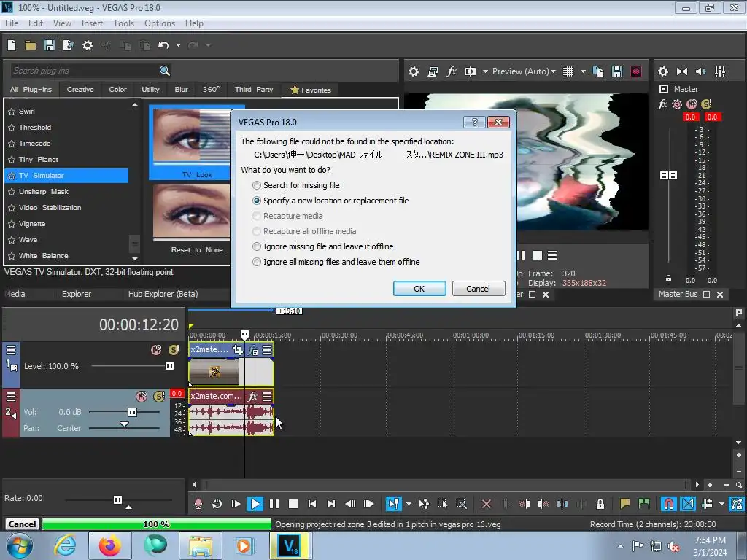This screenshot has width=747, height=560.
Task: Go to start of the project
Action: point(312,504)
